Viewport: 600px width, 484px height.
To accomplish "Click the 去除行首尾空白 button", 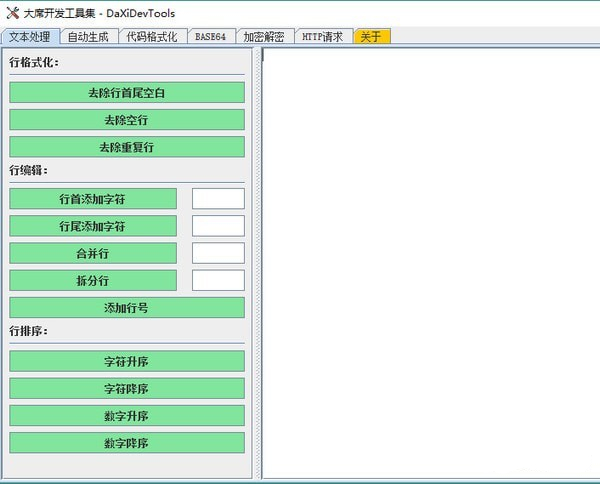I will pos(127,93).
